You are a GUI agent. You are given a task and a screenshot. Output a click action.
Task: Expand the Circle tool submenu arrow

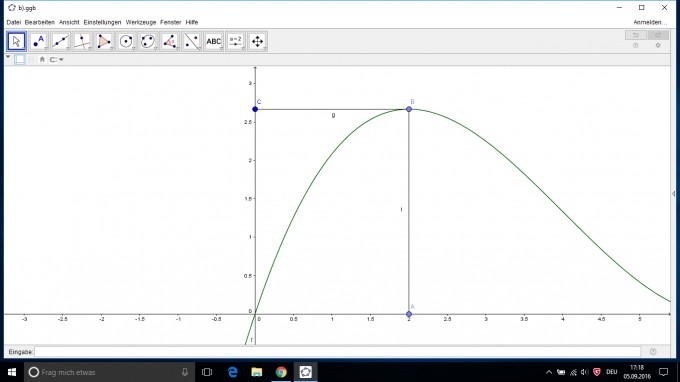(x=134, y=49)
